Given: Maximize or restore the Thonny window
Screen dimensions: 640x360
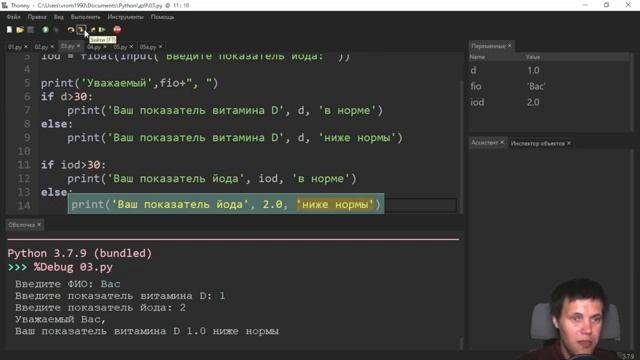Looking at the screenshot, I should point(607,5).
